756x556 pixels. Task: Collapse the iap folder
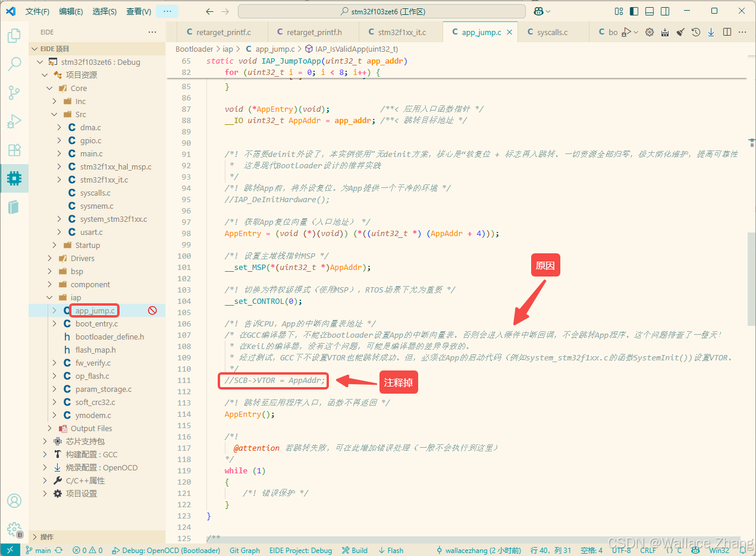pos(49,297)
